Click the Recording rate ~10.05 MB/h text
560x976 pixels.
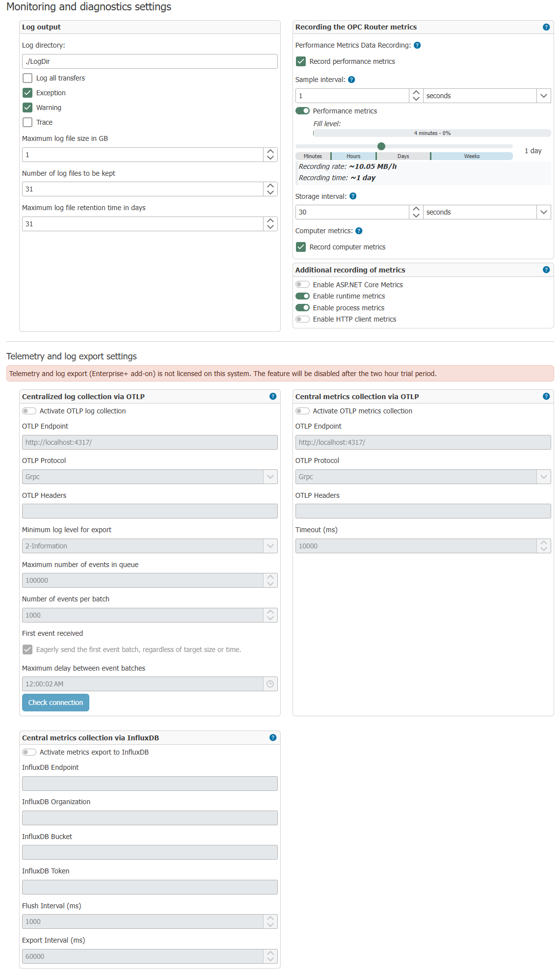point(347,166)
